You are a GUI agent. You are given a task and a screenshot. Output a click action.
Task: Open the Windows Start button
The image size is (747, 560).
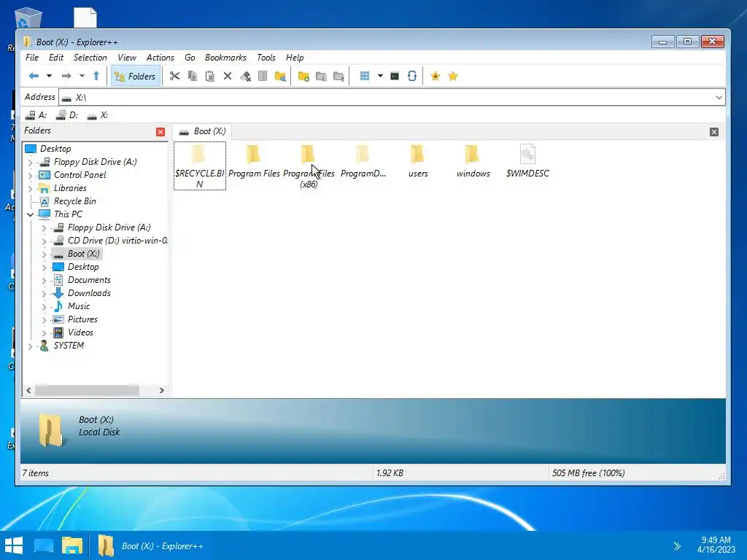(13, 545)
